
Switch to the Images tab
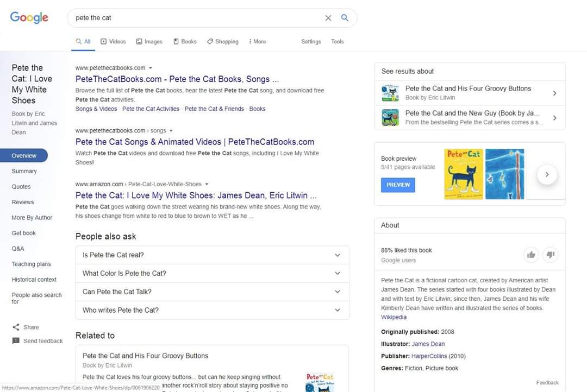click(x=149, y=41)
